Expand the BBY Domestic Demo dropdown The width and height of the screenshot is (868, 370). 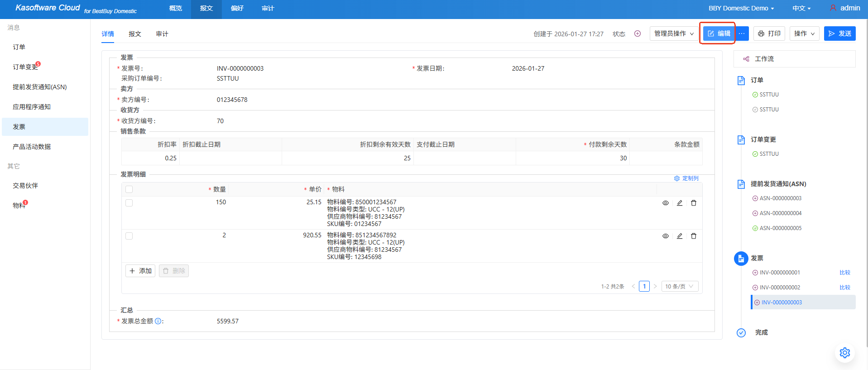(x=741, y=8)
